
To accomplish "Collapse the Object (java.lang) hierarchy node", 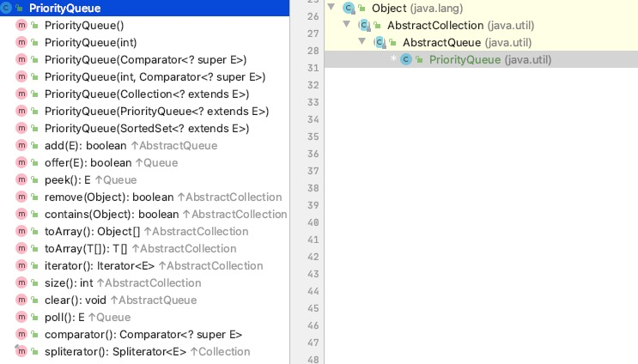I will click(331, 8).
